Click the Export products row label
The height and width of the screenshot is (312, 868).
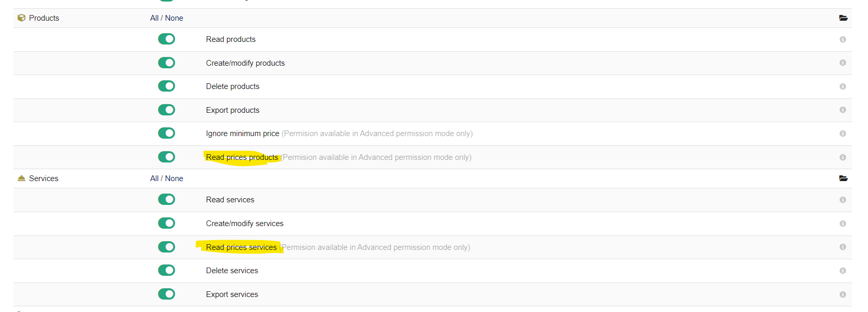pyautogui.click(x=232, y=110)
